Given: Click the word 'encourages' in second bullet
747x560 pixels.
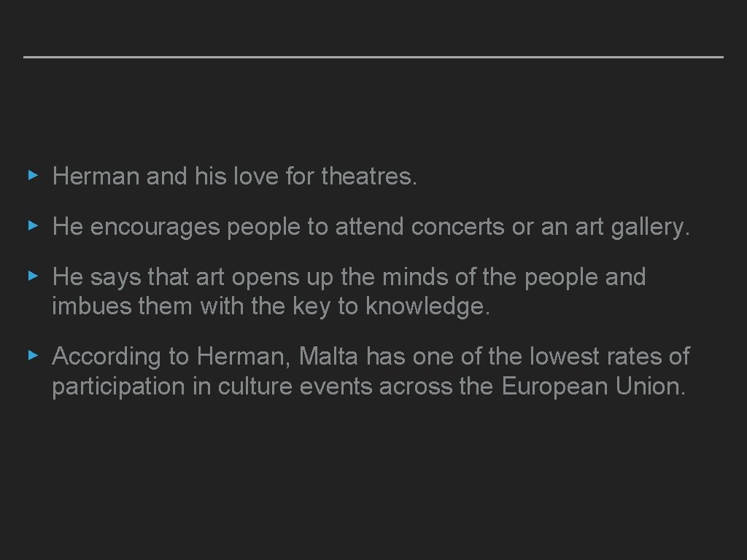Looking at the screenshot, I should click(x=155, y=227).
